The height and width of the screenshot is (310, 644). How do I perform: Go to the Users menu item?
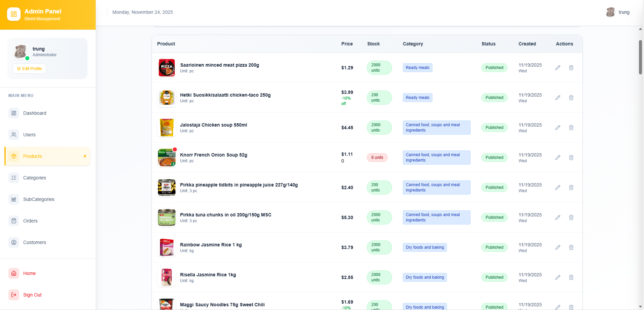[47, 135]
